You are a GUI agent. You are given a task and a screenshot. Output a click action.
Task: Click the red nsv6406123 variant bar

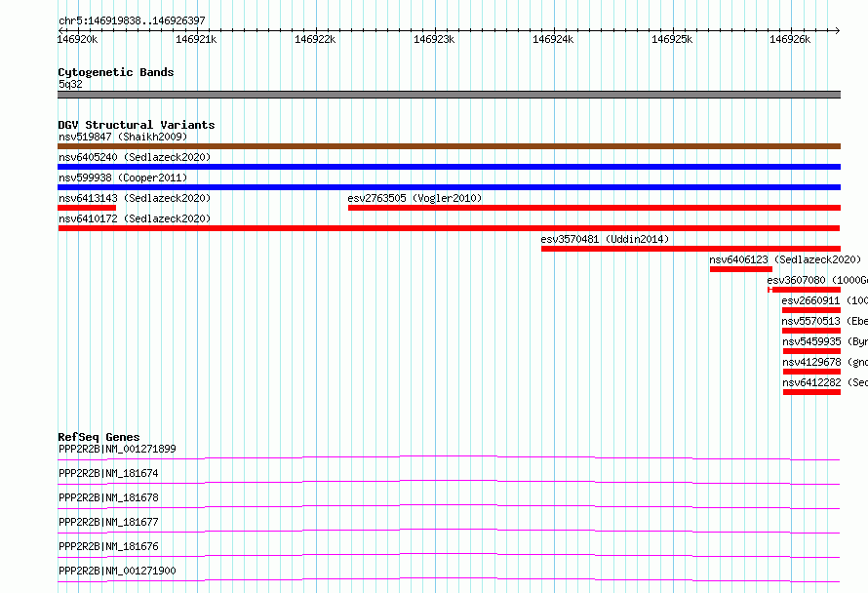coord(741,269)
